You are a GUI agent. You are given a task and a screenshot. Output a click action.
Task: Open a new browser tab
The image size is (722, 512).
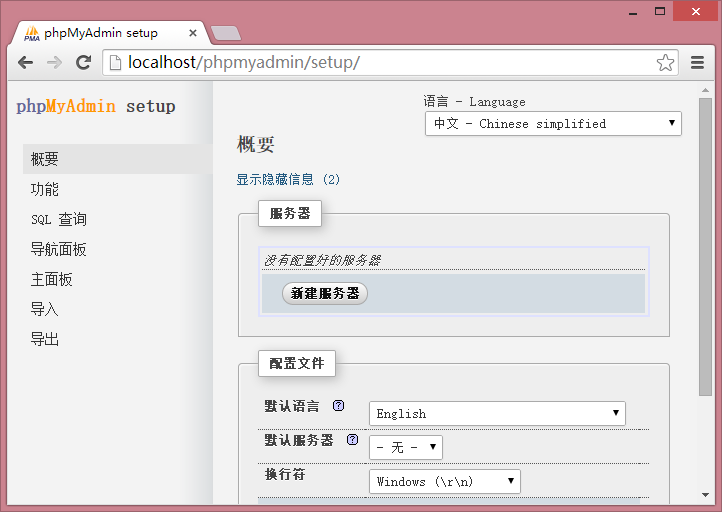(x=226, y=33)
